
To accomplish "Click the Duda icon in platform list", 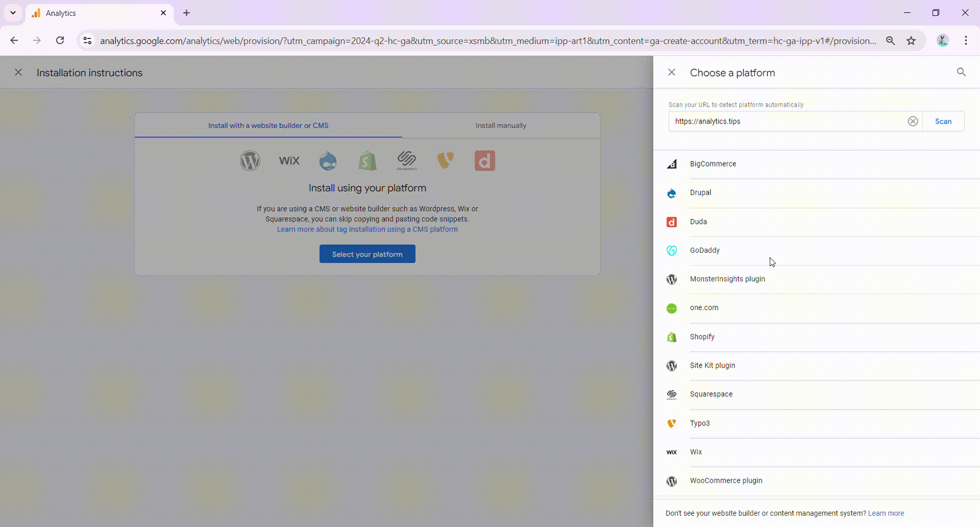I will [672, 222].
